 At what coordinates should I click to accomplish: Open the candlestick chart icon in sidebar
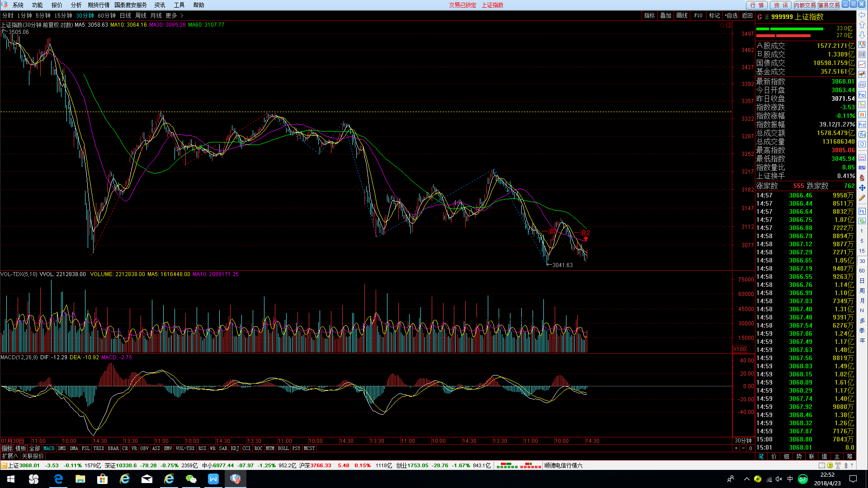[862, 75]
